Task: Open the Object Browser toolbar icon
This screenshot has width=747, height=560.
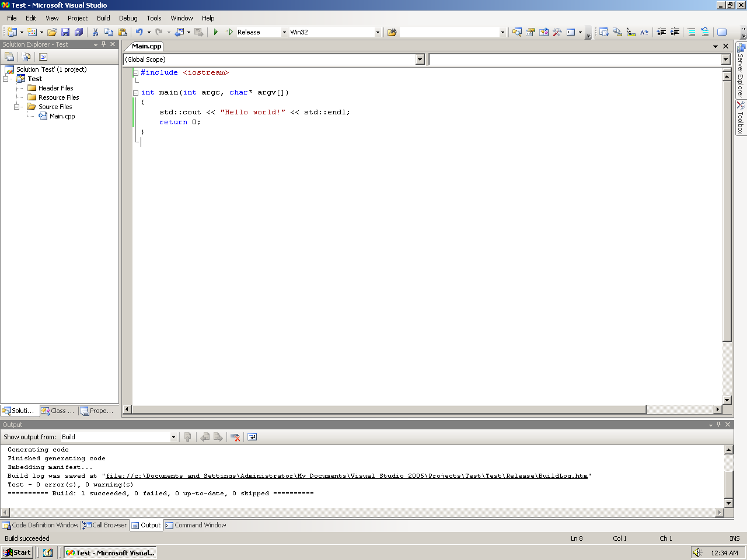Action: [544, 32]
